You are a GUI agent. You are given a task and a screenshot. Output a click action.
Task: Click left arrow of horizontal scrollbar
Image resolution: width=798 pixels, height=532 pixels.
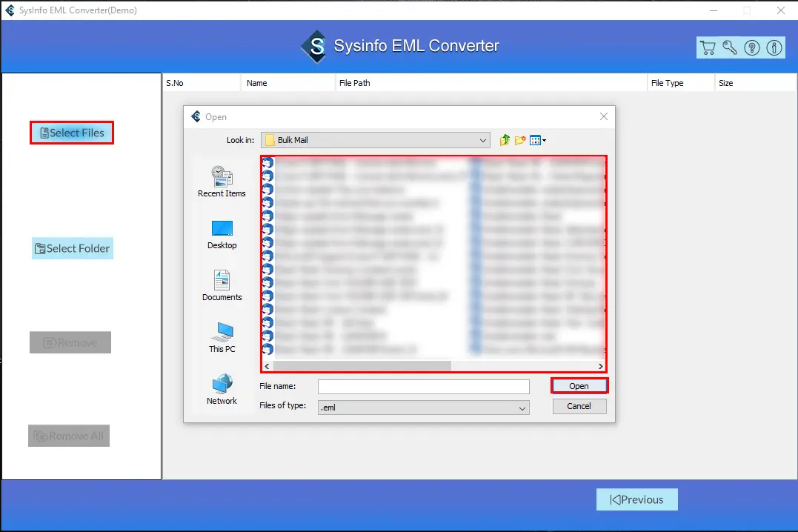coord(267,366)
